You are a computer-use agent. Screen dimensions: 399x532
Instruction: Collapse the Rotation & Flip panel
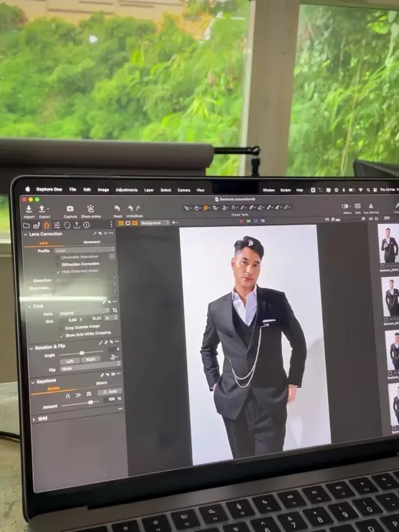coord(31,349)
